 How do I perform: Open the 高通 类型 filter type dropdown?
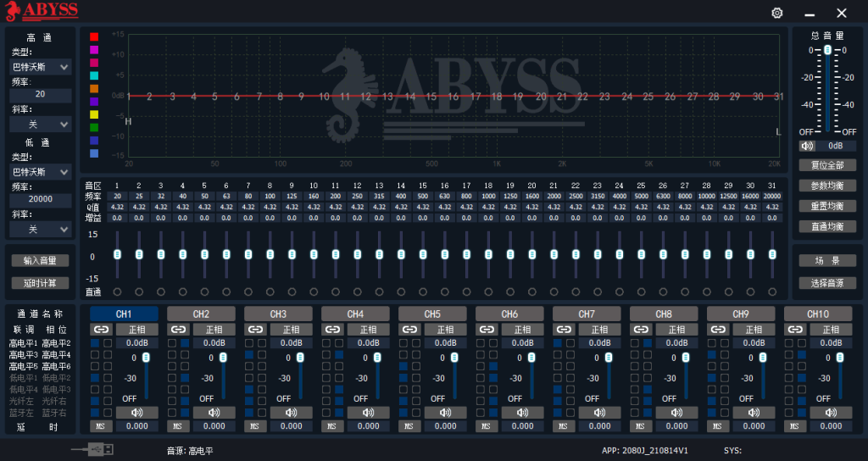point(41,67)
